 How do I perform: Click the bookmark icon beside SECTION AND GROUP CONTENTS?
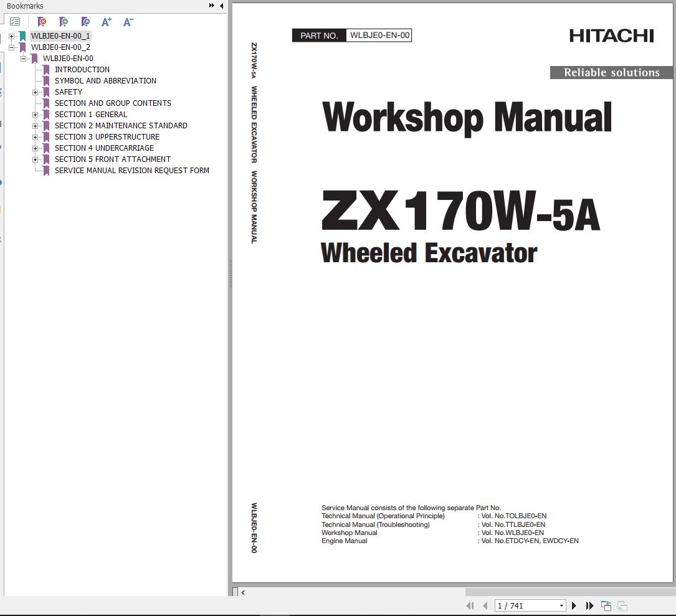[x=46, y=103]
